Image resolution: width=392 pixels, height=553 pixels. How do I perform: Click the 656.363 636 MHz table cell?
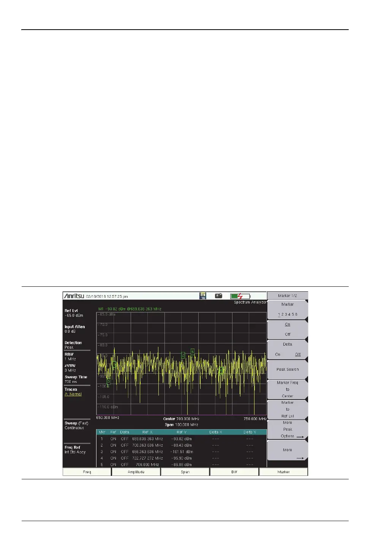click(x=147, y=452)
